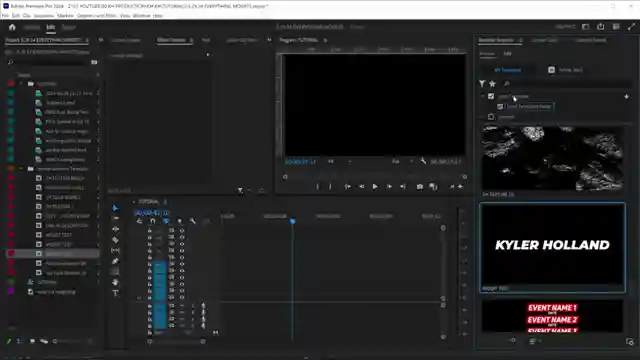Select the Adobe Stock button

(x=566, y=70)
